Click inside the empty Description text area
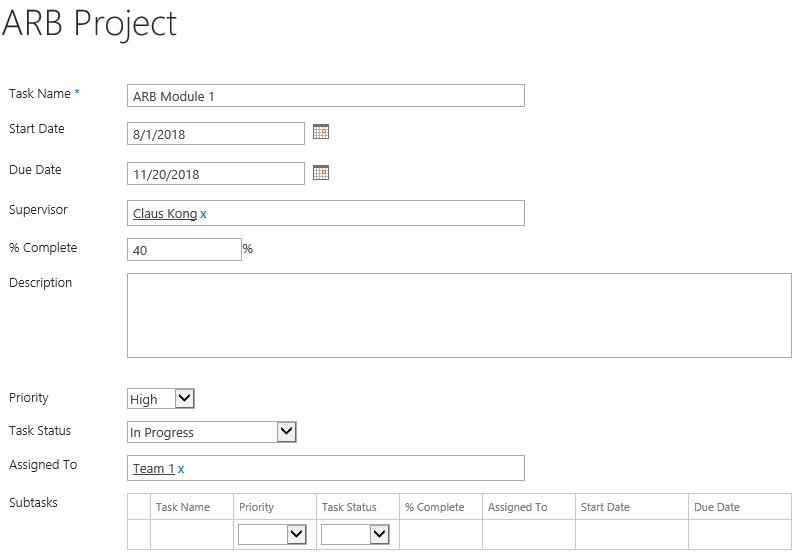 click(459, 316)
